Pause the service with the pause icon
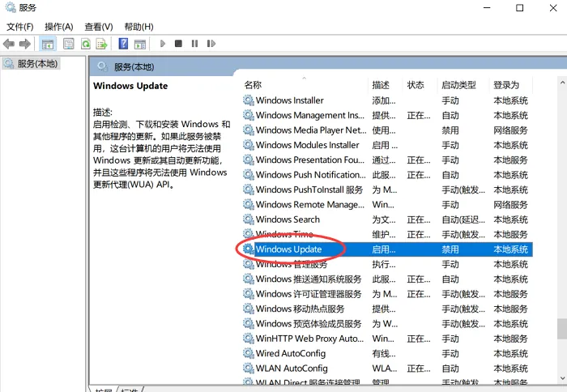This screenshot has height=392, width=567. click(x=194, y=44)
